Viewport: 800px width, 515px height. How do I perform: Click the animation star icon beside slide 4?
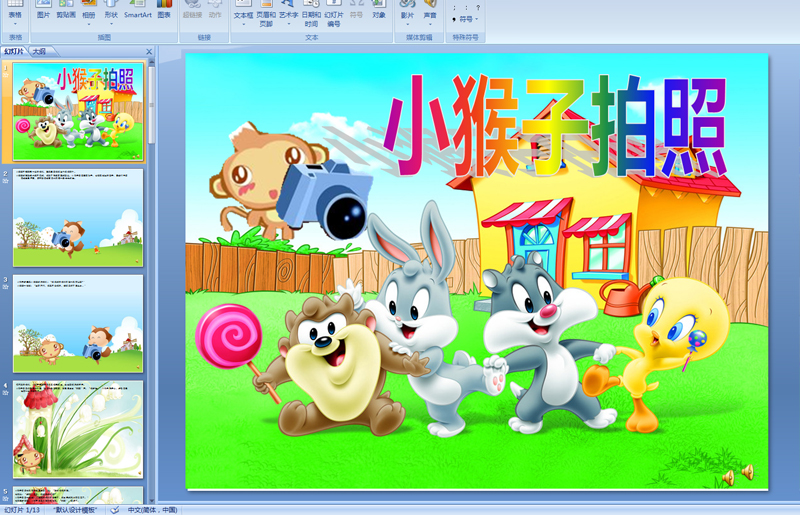point(6,393)
